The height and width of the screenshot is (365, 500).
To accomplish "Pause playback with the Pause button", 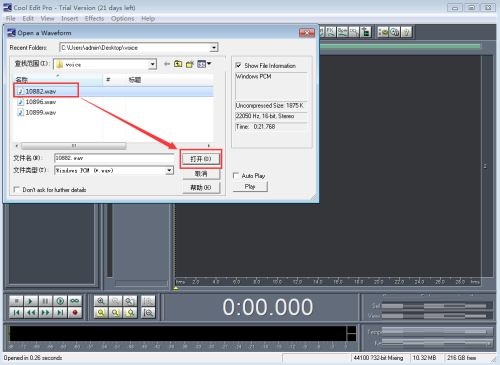I will coord(45,301).
